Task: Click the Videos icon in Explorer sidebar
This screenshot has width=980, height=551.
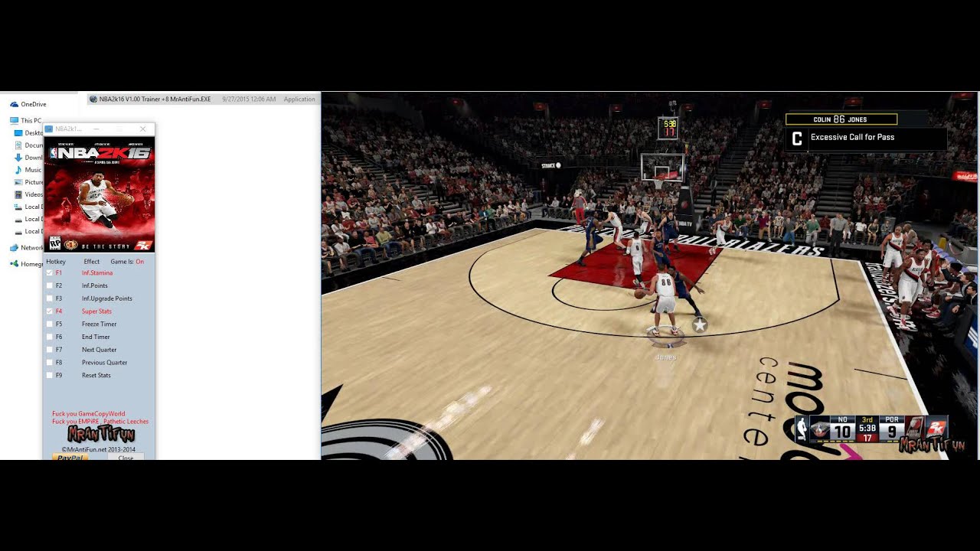Action: 18,194
